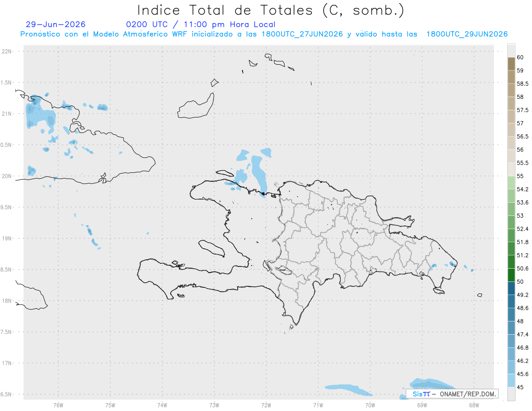Click the 'SisTT - ONAMET/REP.DOM.' label

[452, 394]
